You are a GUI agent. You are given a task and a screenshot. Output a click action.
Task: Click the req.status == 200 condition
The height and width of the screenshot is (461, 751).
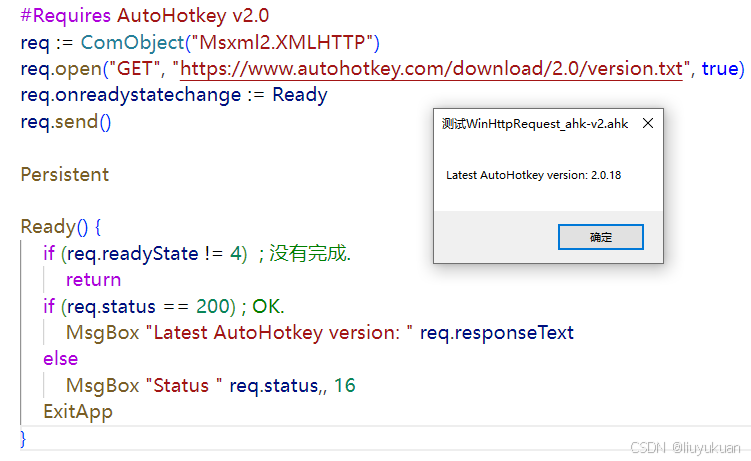click(x=148, y=306)
